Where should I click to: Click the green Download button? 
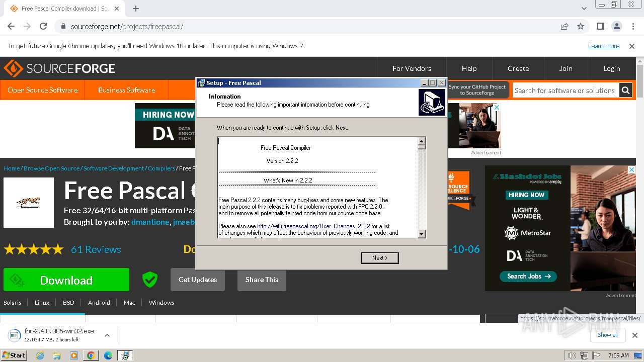coord(66,280)
